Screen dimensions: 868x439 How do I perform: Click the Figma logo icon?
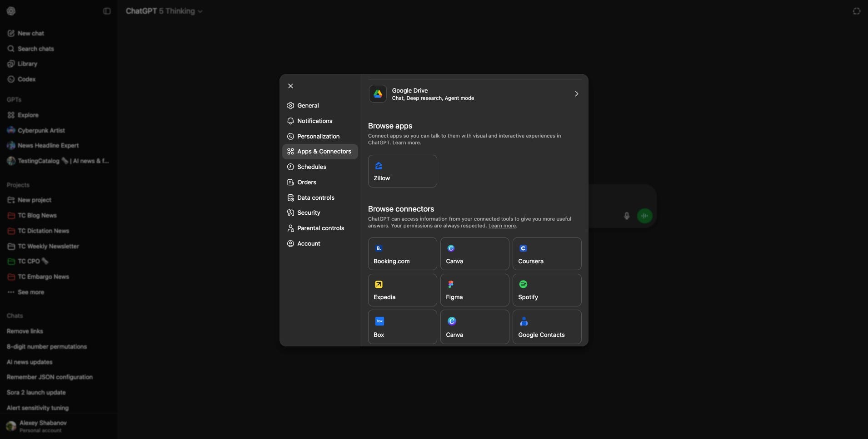point(451,284)
